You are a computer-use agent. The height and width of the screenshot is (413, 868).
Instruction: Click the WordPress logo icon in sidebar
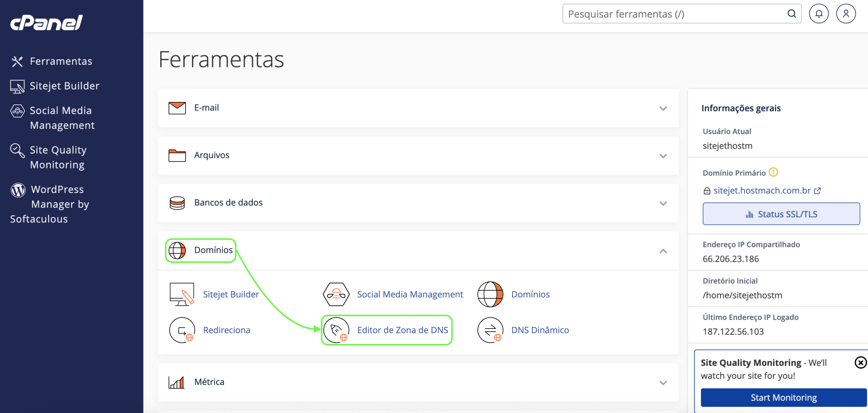tap(18, 190)
